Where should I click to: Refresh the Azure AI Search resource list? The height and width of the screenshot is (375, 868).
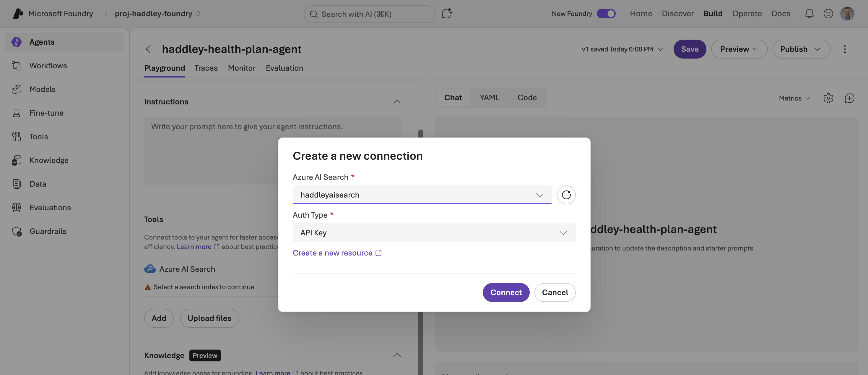(566, 195)
